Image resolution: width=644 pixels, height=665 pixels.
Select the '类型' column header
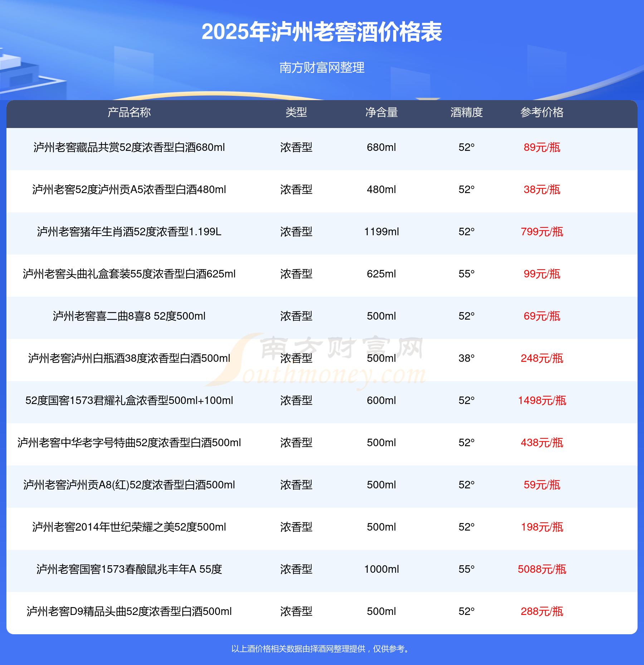click(x=296, y=112)
